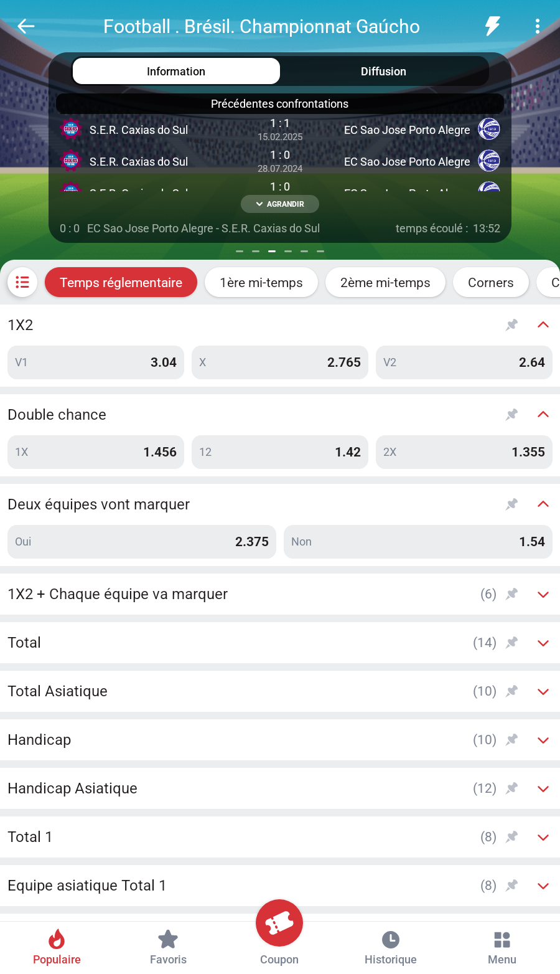
Task: Tap the back arrow icon
Action: [x=26, y=26]
